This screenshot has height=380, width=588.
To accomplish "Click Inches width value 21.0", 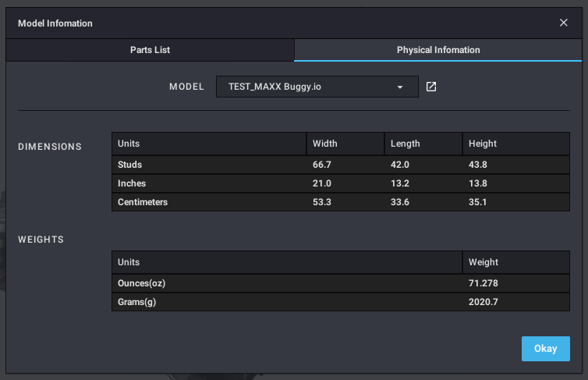I will [322, 183].
